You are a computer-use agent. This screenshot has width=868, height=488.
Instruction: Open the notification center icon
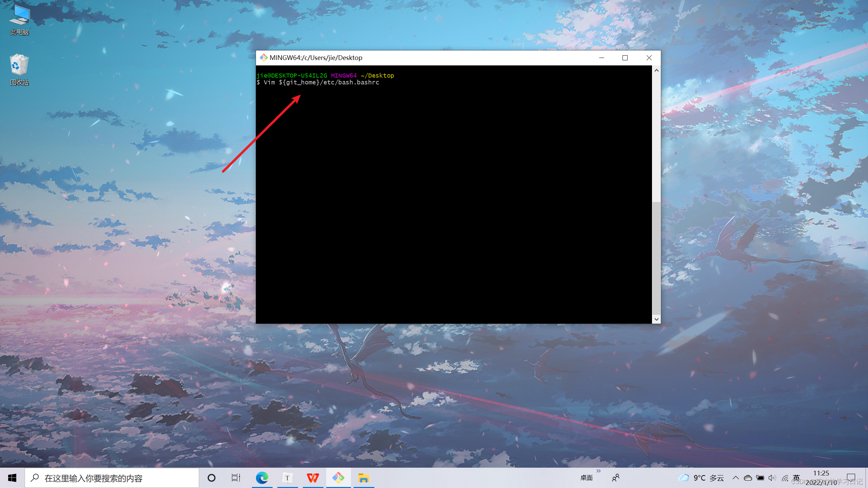[851, 478]
